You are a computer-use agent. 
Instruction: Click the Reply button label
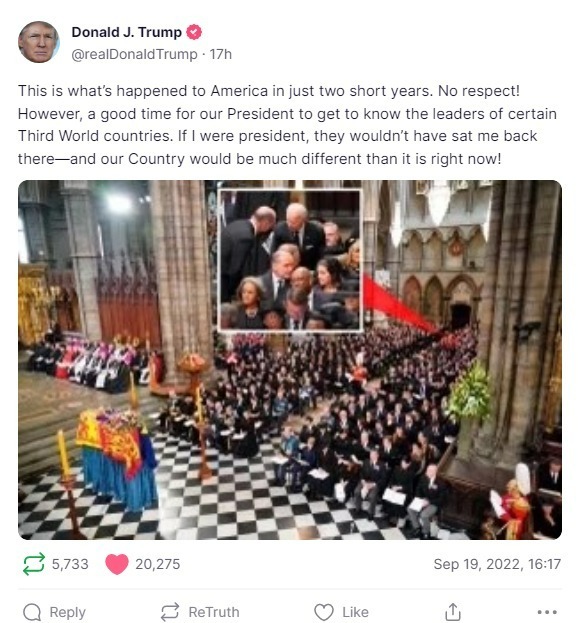click(x=68, y=613)
